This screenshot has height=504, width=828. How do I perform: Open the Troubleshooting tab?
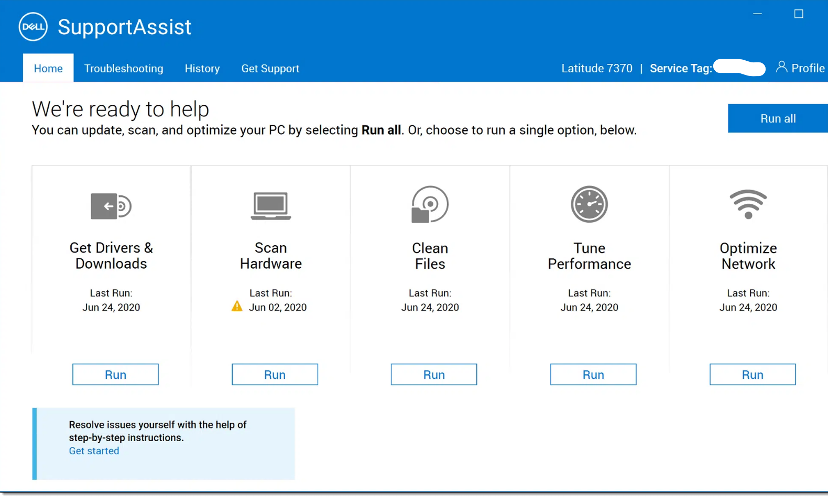pyautogui.click(x=124, y=68)
